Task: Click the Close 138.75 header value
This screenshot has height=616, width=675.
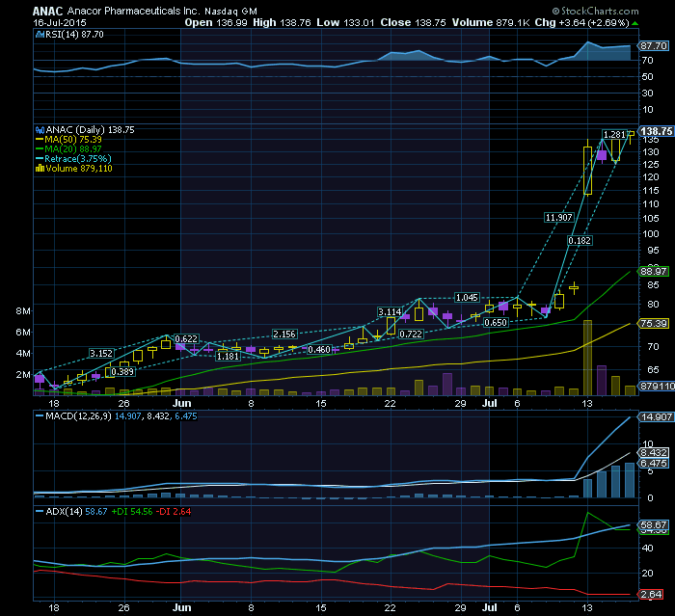Action: [x=414, y=22]
